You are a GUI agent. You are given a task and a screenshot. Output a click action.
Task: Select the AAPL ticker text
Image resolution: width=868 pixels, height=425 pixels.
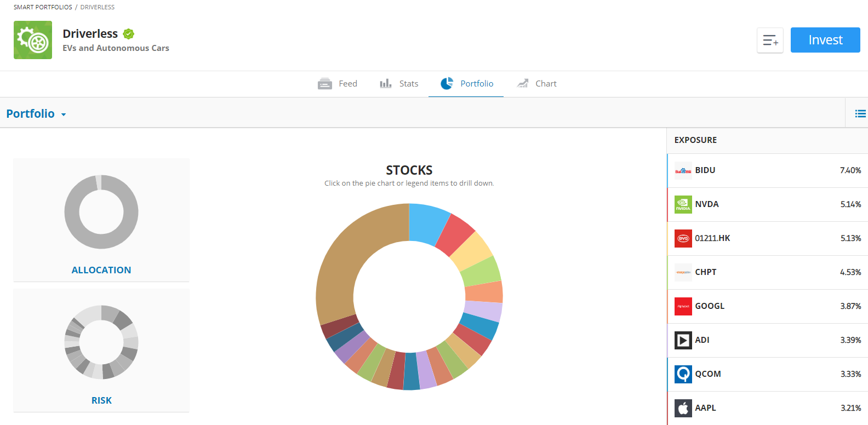(705, 408)
